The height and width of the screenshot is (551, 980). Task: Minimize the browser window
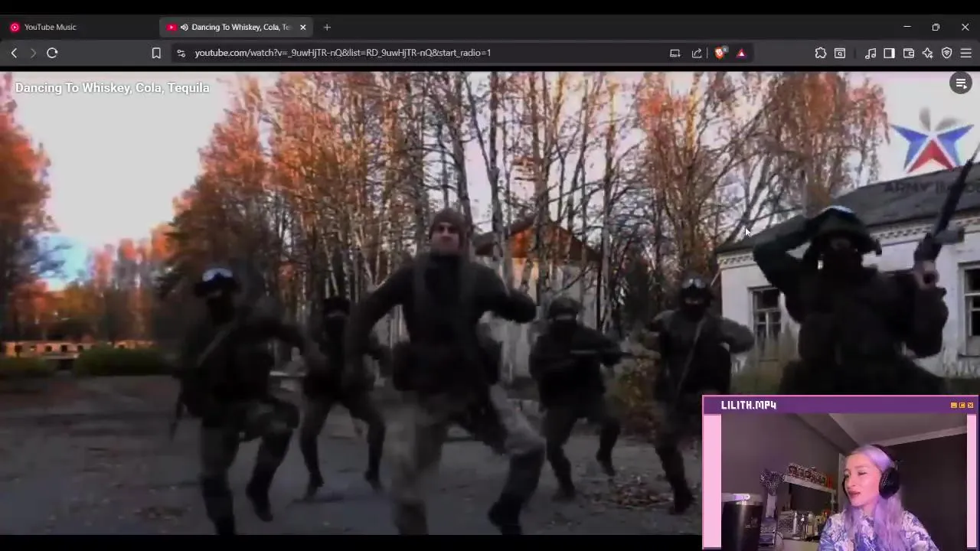pos(907,27)
